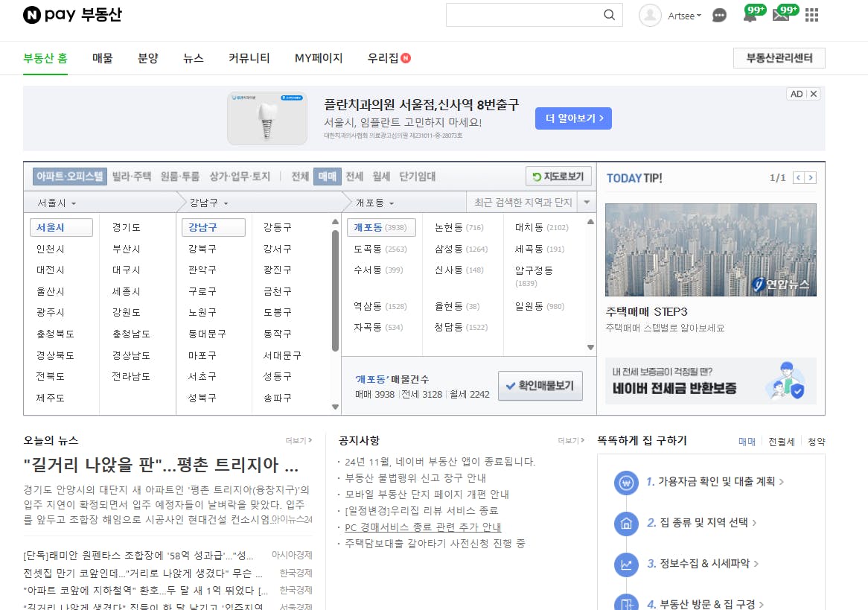Click the 부동산관리센터 button
868x610 pixels.
[x=779, y=57]
